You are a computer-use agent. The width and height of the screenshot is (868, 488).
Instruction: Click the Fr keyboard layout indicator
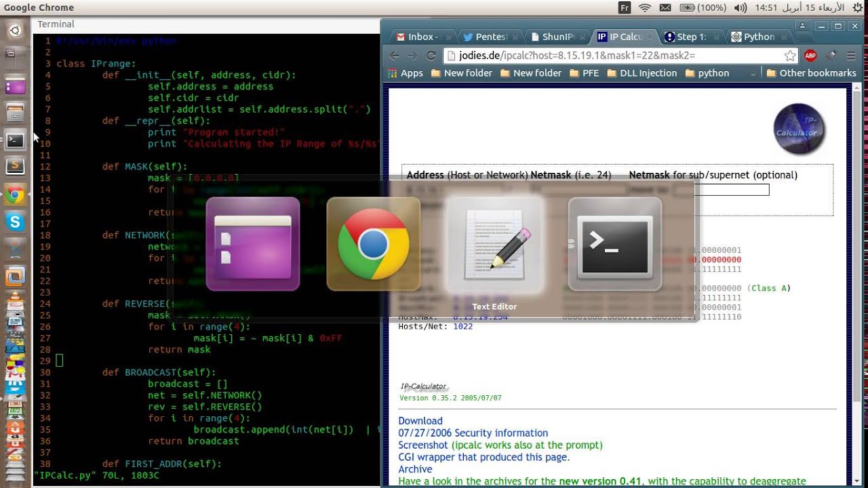(625, 7)
